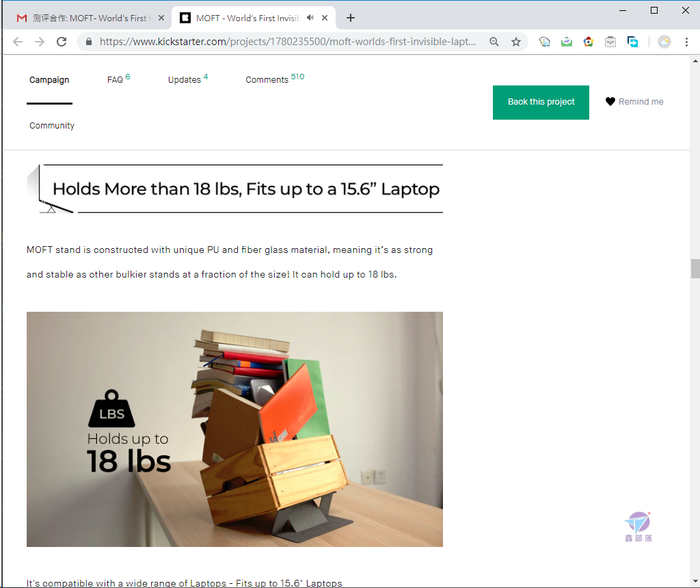Click the scrollbar up arrow
Screen dimensions: 700x588
(x=695, y=61)
